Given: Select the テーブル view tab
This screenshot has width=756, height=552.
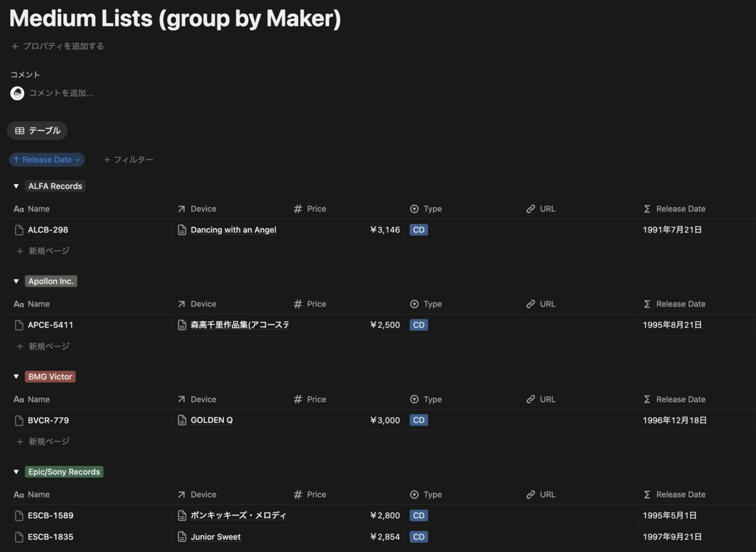Looking at the screenshot, I should pyautogui.click(x=38, y=130).
